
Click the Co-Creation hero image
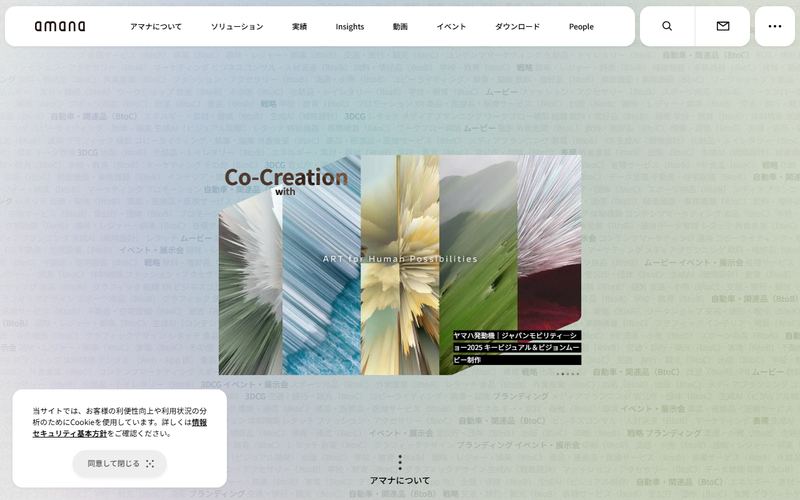[x=400, y=265]
